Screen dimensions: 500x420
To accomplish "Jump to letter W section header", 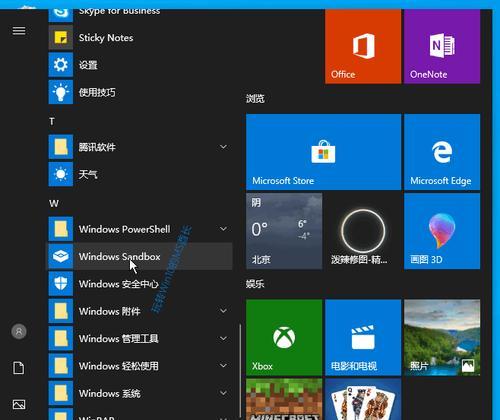I will (54, 203).
